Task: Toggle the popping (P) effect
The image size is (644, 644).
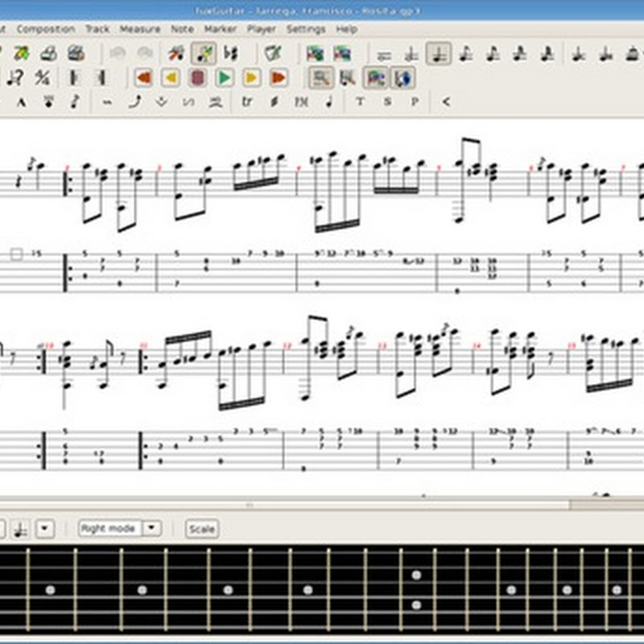Action: click(x=415, y=102)
